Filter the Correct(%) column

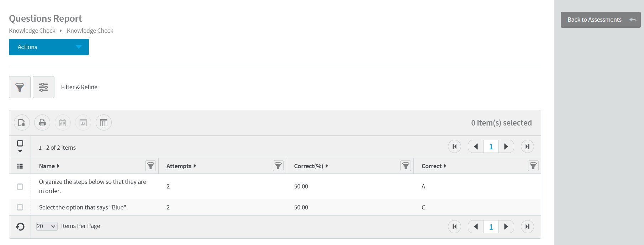click(406, 166)
